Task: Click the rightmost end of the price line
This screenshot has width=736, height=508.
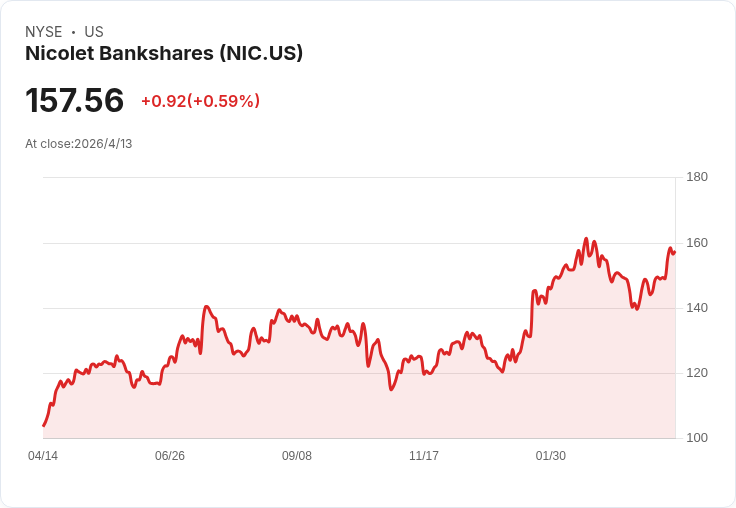Action: pos(674,252)
